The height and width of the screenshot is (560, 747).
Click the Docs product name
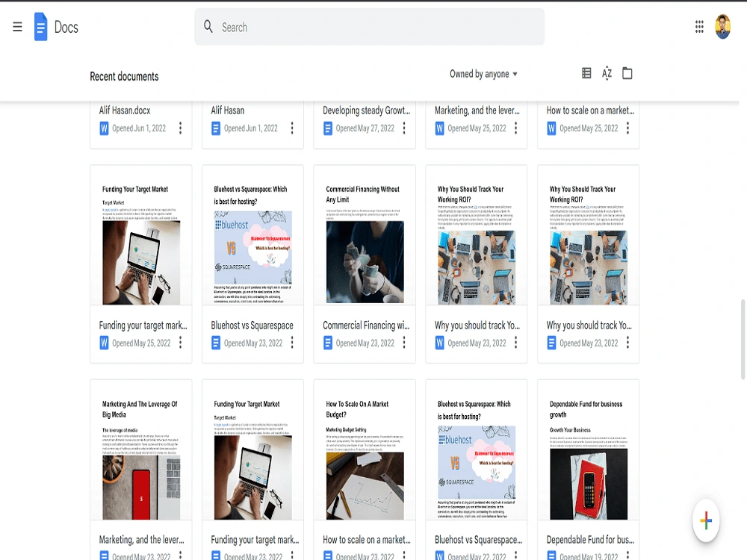pyautogui.click(x=66, y=27)
